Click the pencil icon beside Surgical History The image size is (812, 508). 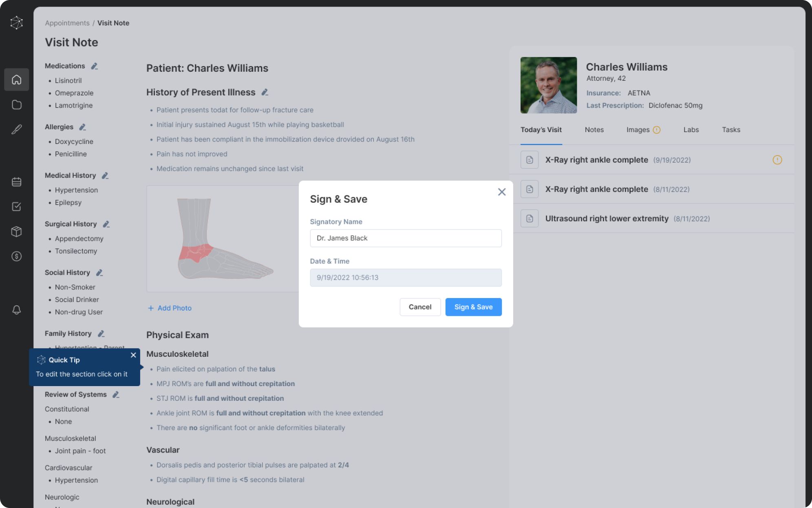coord(106,224)
